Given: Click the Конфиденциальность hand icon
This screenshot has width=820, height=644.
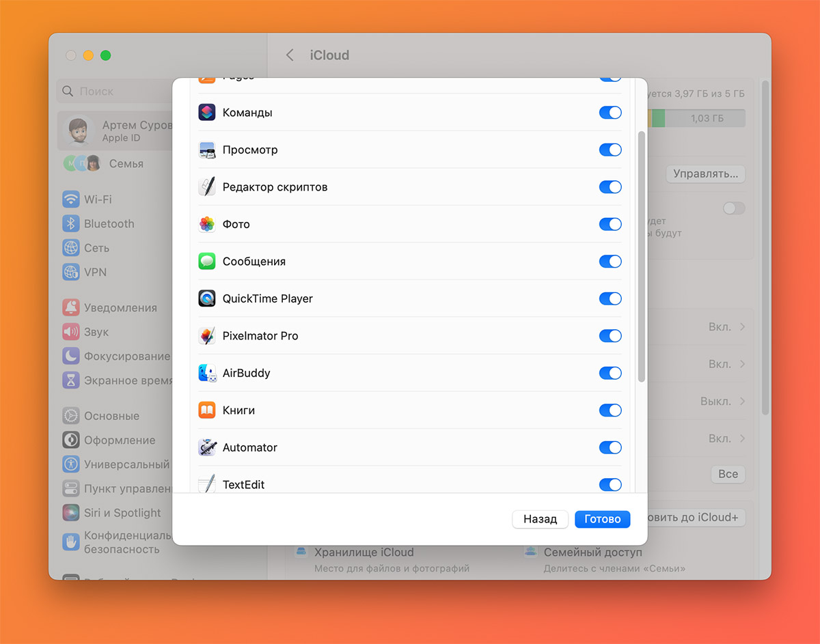Looking at the screenshot, I should tap(71, 542).
